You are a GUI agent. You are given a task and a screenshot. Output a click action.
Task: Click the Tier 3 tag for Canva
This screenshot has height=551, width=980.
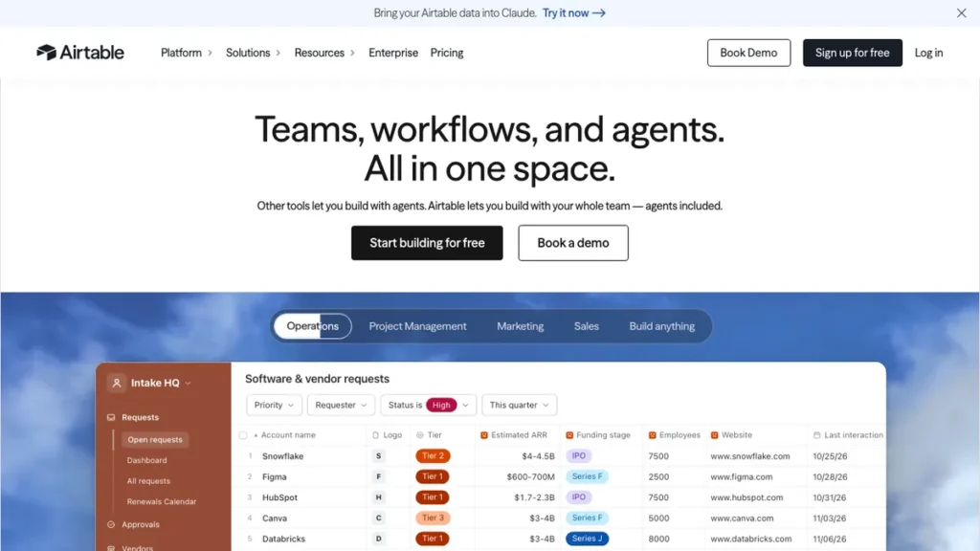pos(433,518)
